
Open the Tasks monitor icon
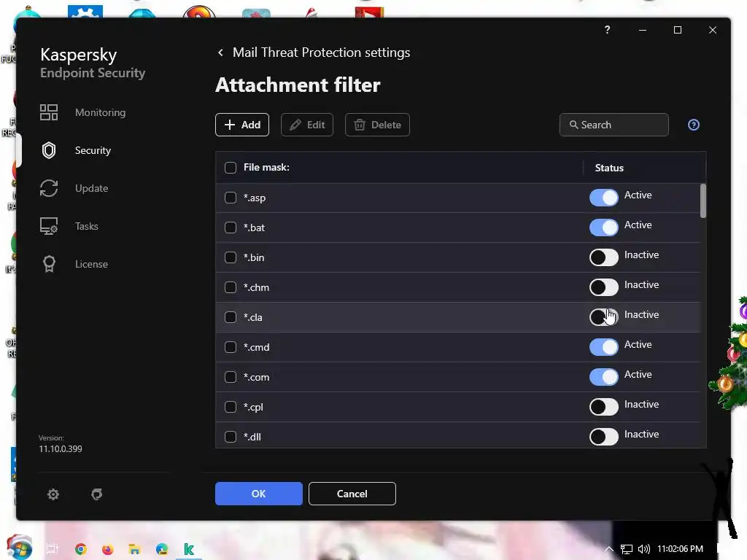tap(49, 226)
